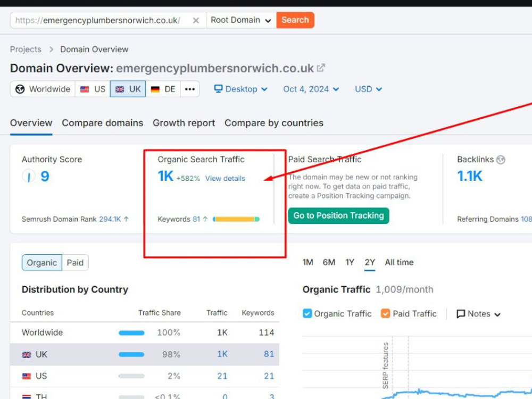This screenshot has width=532, height=399.
Task: Click the US row traffic value 21
Action: point(222,376)
